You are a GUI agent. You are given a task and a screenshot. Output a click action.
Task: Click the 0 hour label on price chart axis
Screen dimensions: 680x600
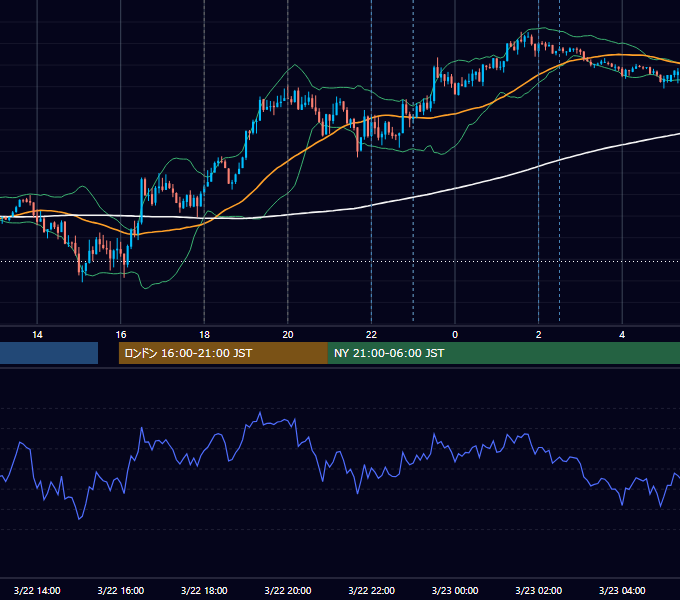(455, 335)
